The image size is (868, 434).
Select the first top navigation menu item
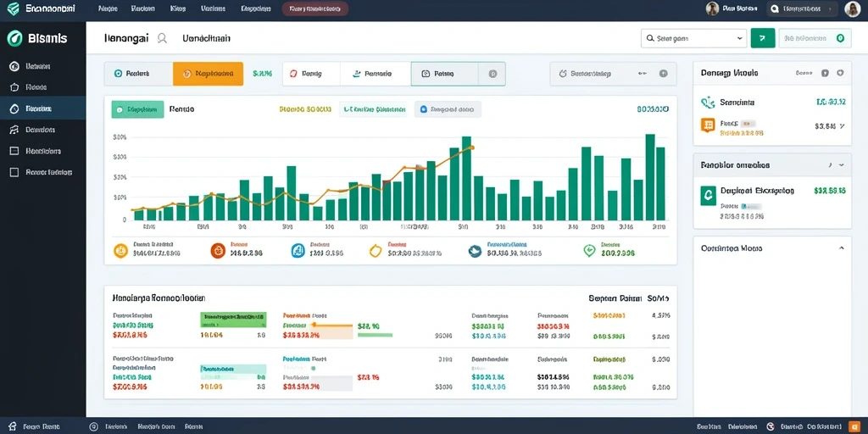[107, 8]
